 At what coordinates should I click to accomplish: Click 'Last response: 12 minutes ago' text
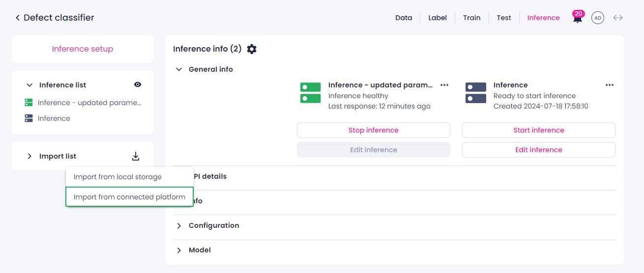pyautogui.click(x=380, y=106)
